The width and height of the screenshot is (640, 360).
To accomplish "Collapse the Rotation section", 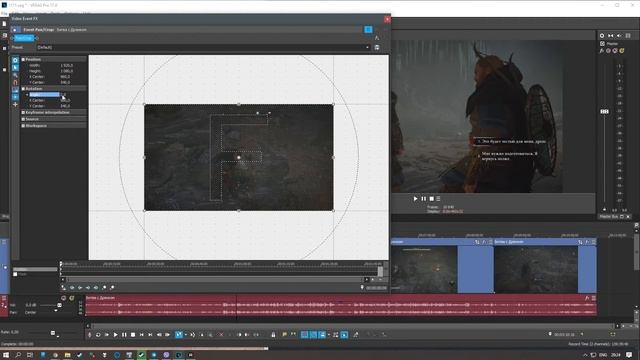I will tap(23, 88).
